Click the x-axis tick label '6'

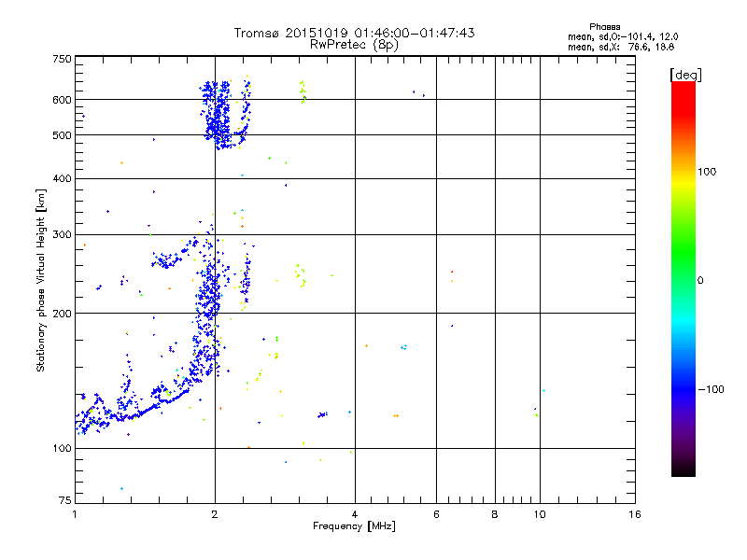coord(436,514)
